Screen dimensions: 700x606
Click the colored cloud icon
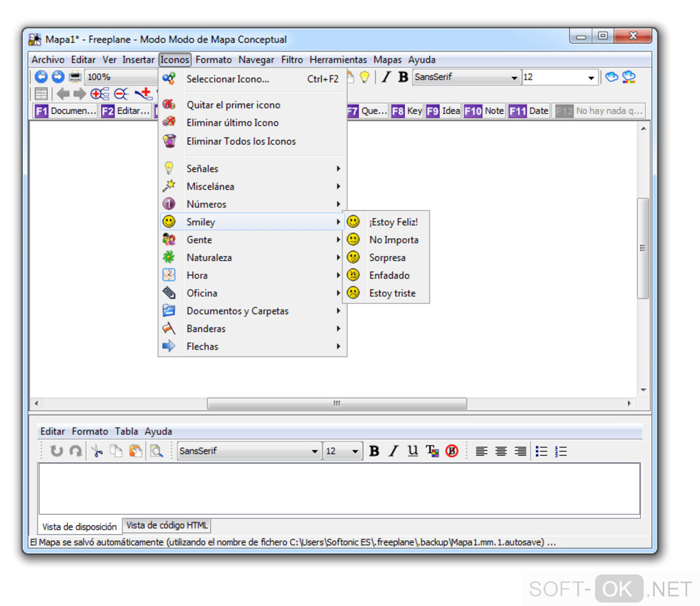pyautogui.click(x=629, y=77)
